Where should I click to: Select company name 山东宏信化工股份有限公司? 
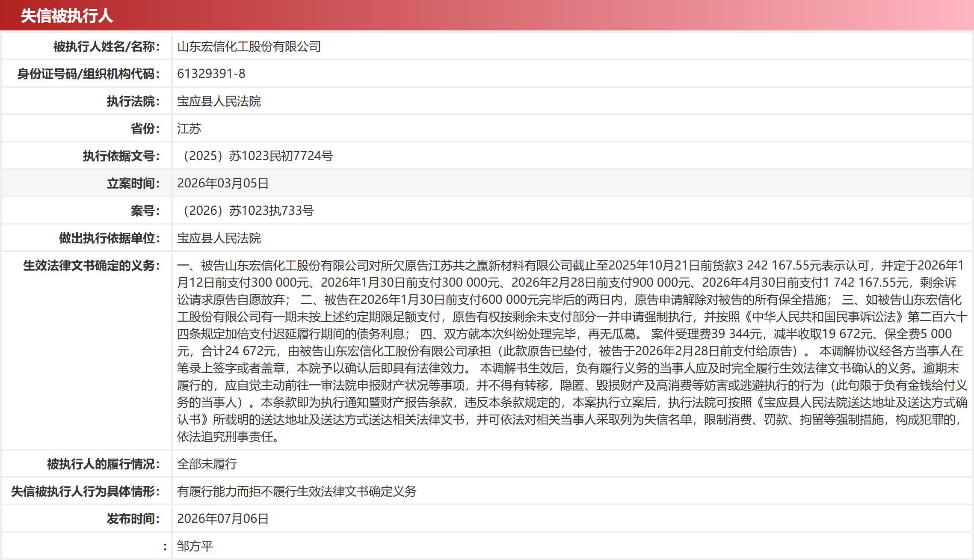[x=249, y=46]
